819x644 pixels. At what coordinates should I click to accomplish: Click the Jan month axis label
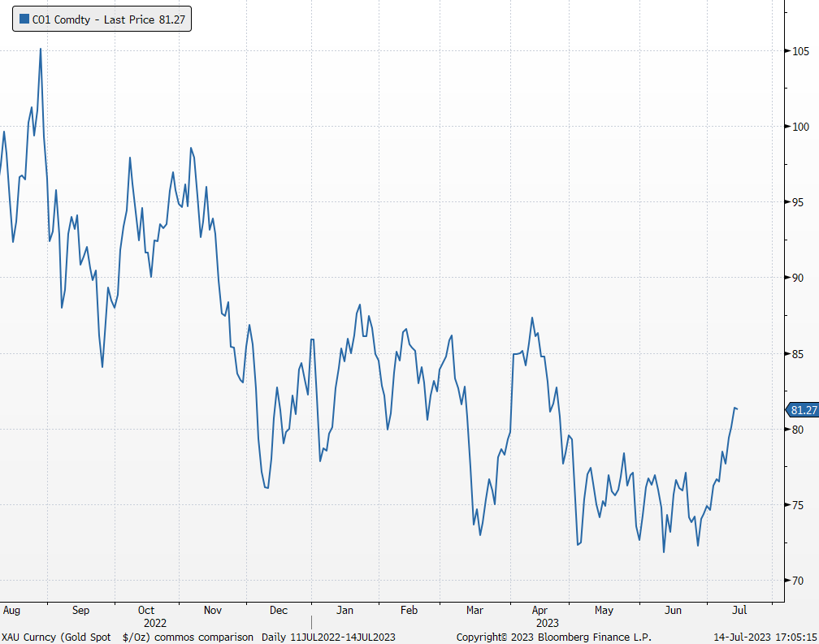(x=344, y=610)
